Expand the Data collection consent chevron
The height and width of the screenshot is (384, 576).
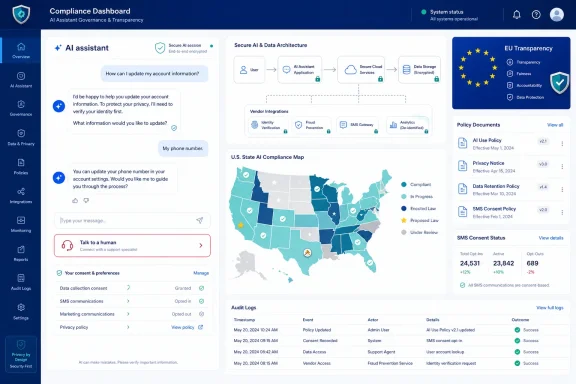point(128,288)
